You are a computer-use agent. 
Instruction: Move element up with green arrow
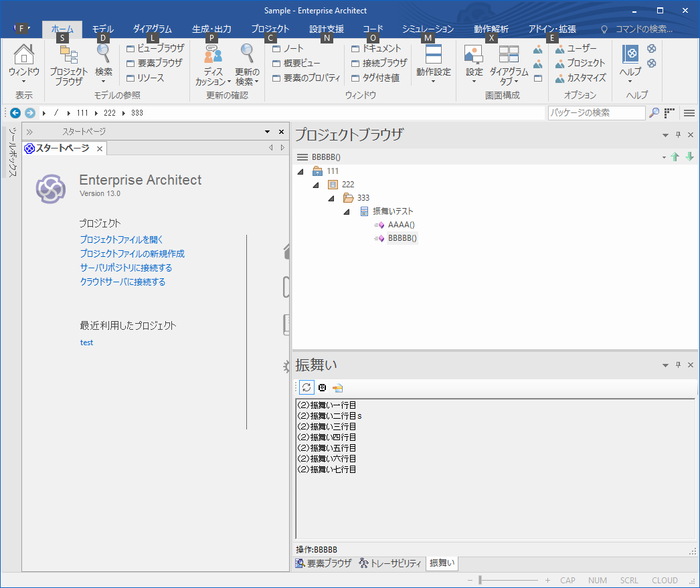coord(675,157)
